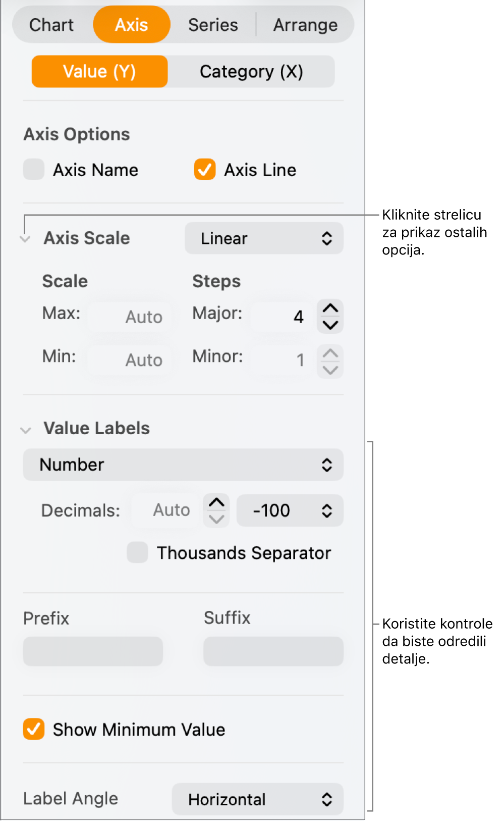Uncheck the Axis Line checkbox
This screenshot has width=504, height=821.
[x=205, y=170]
